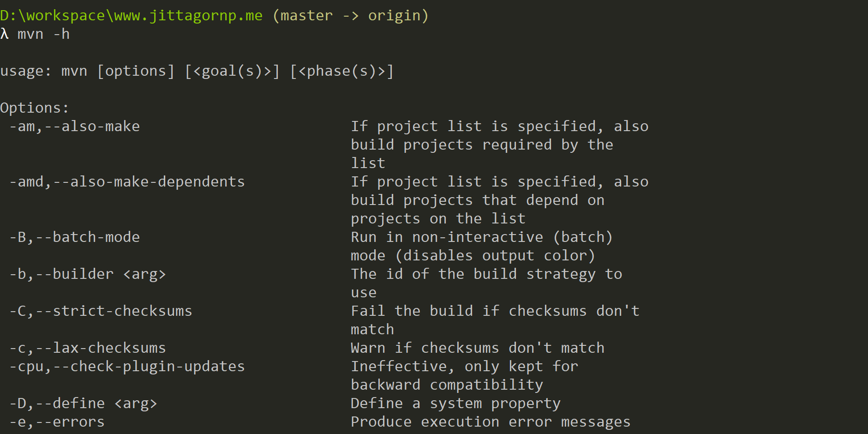This screenshot has width=868, height=434.
Task: Click the typed "mvn -h" command
Action: pyautogui.click(x=43, y=34)
